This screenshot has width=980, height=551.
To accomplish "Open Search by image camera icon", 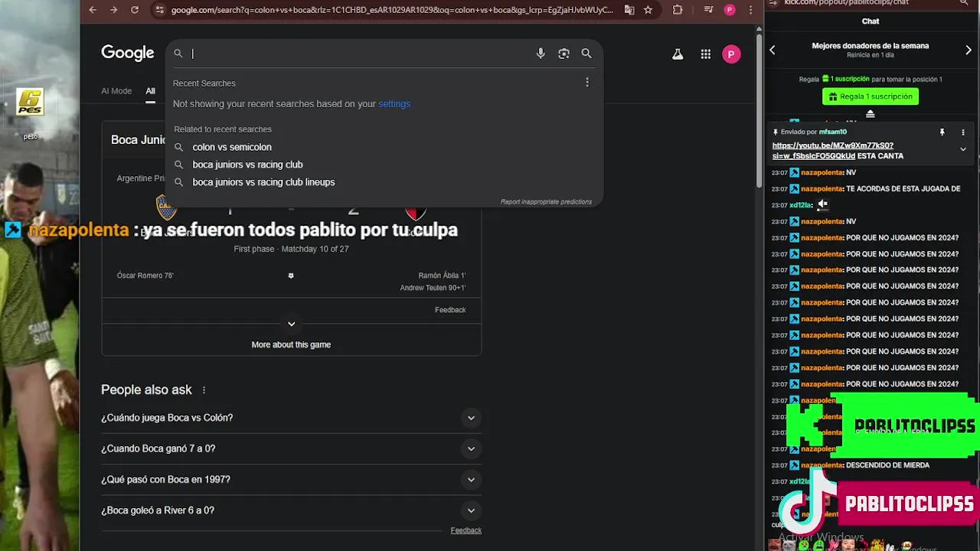I will pyautogui.click(x=563, y=54).
